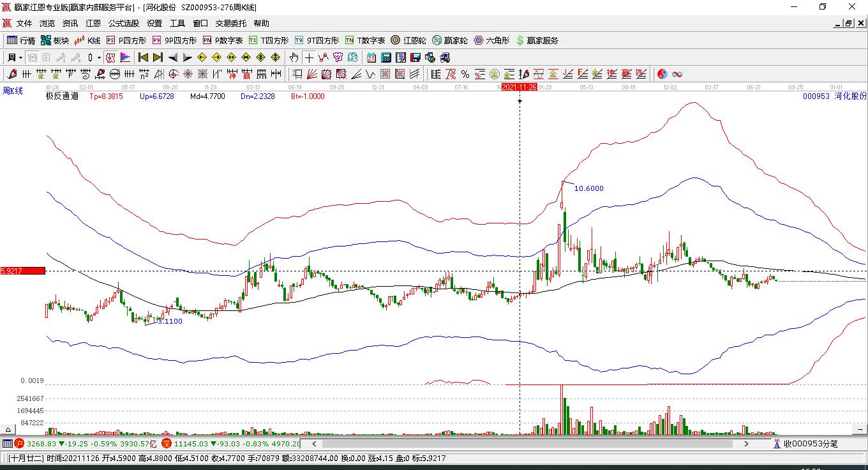Open the P数字表 tool
Viewport: 868px width, 470px height.
pos(223,40)
